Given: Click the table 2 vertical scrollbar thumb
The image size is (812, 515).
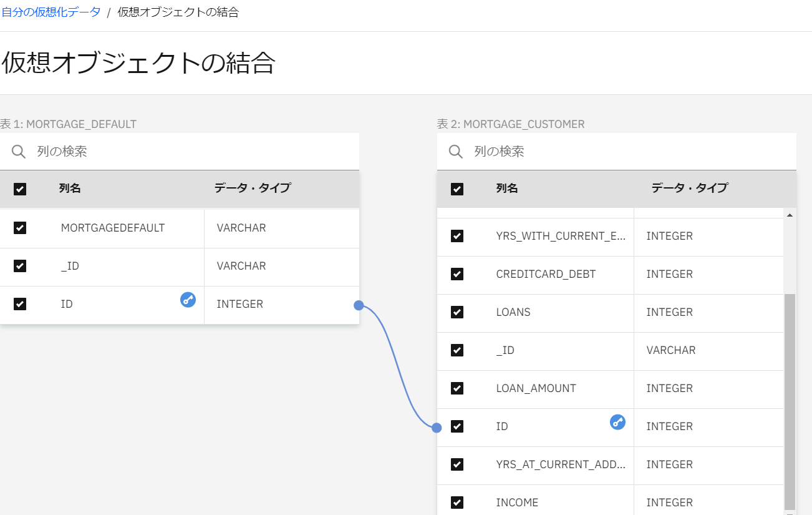Looking at the screenshot, I should point(790,400).
